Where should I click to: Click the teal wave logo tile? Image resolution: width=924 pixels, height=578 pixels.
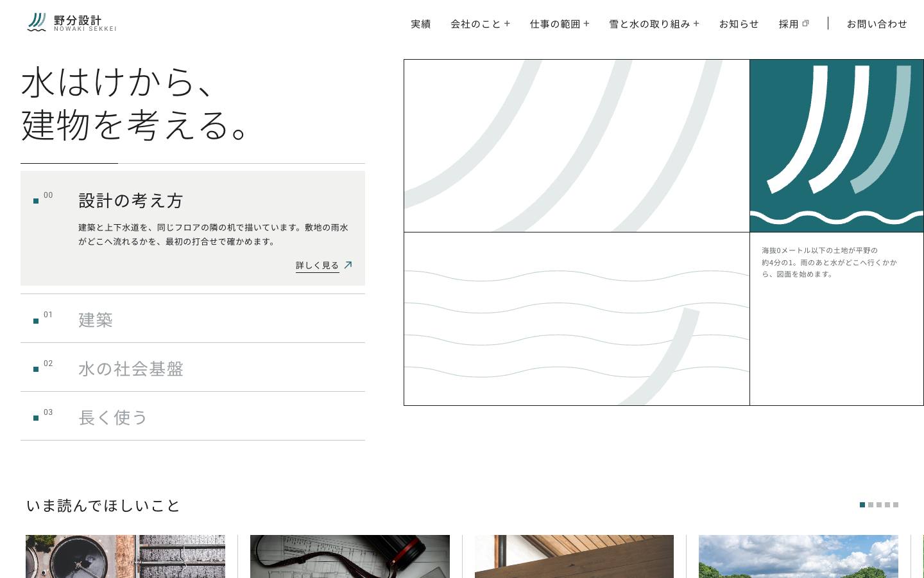coord(837,146)
